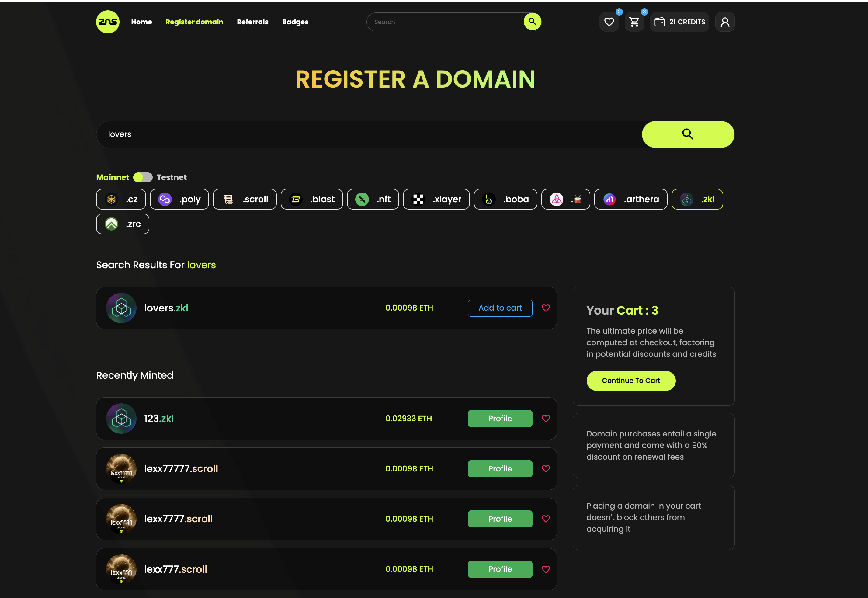This screenshot has width=868, height=598.
Task: Click the ZNS logo icon
Action: coord(108,22)
